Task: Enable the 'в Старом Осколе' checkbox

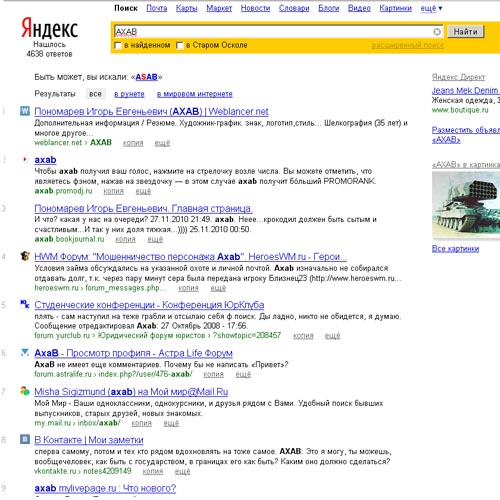Action: [180, 45]
